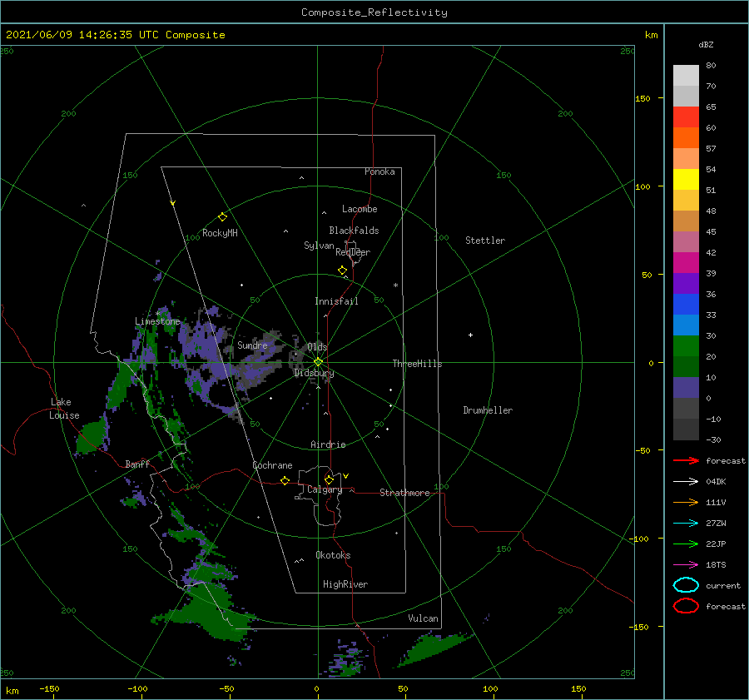
Task: Select the green 22JP arrow legend icon
Action: (x=686, y=544)
